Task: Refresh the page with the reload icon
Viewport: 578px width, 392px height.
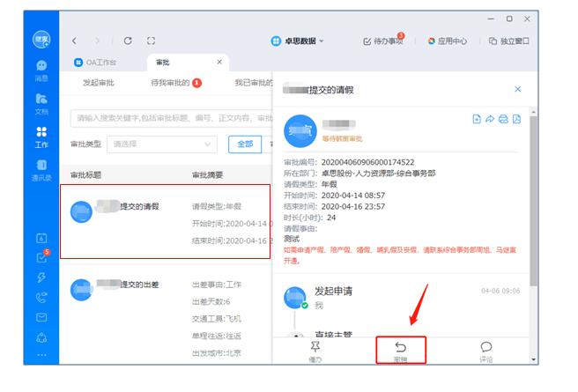Action: 128,41
